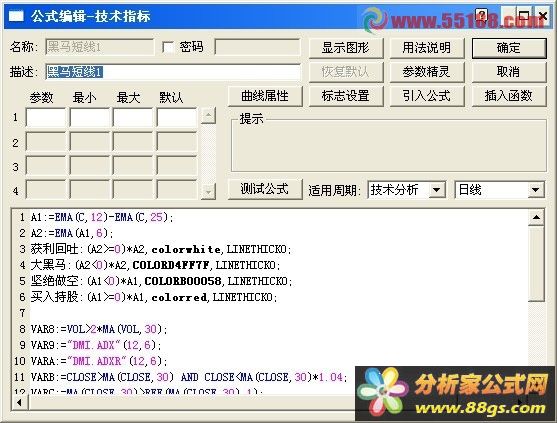Open 标志设置 settings
Viewport: 557px width, 423px height.
[346, 96]
